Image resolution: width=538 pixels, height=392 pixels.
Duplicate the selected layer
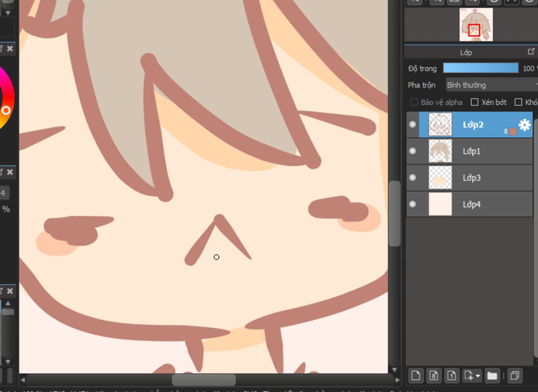514,375
